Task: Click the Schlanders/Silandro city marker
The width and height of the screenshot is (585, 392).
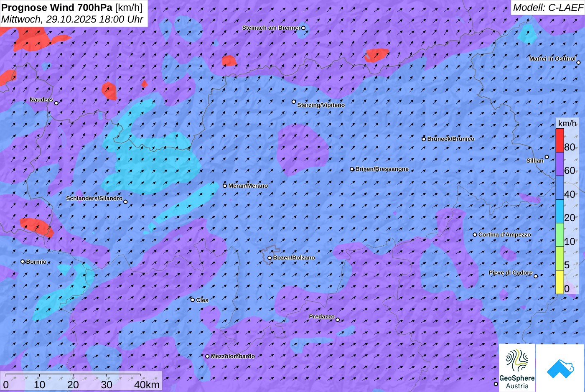Action: click(125, 202)
